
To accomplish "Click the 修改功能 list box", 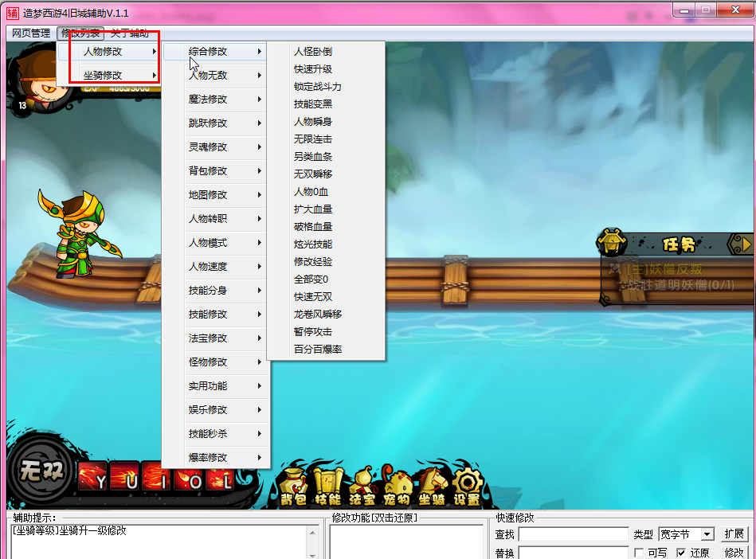I will [406, 541].
